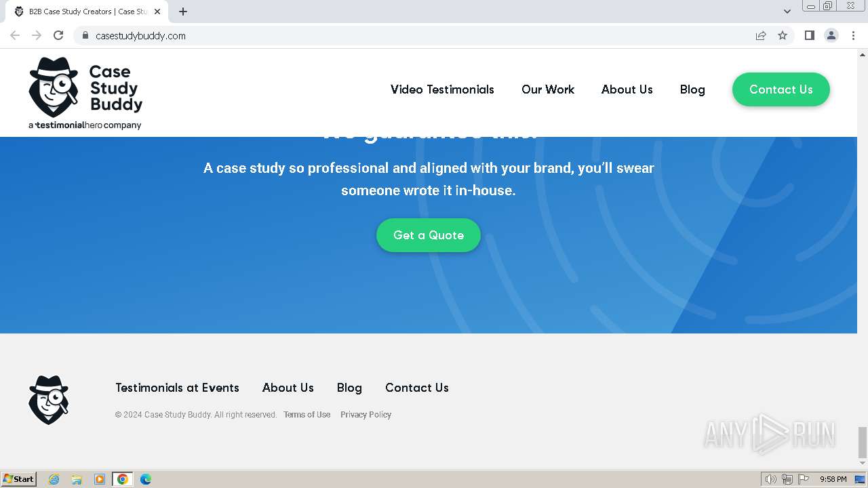Open Contact Us footer link
Viewport: 868px width, 488px height.
(417, 388)
